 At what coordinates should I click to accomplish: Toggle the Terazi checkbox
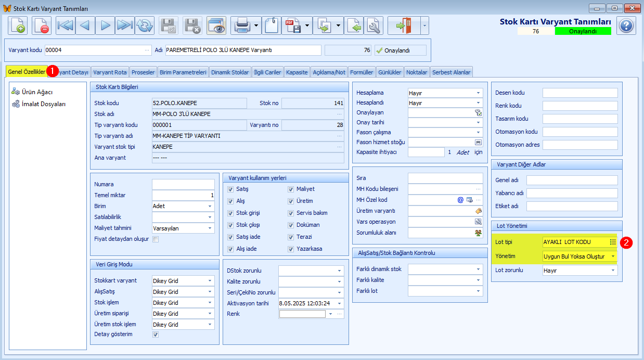tap(291, 237)
